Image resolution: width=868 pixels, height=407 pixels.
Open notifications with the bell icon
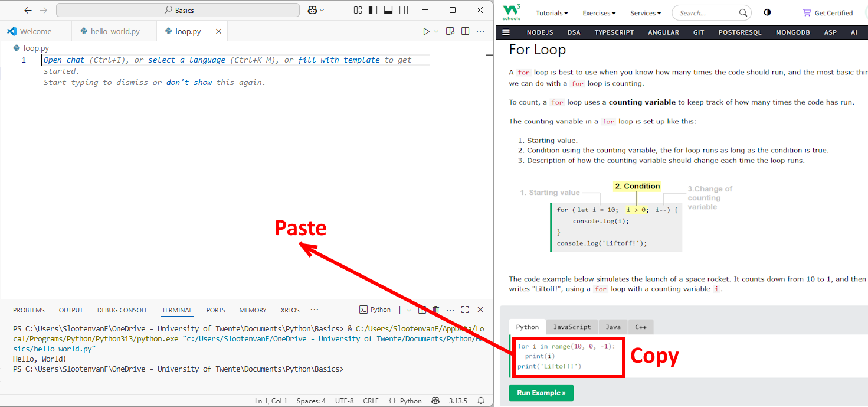[x=482, y=401]
